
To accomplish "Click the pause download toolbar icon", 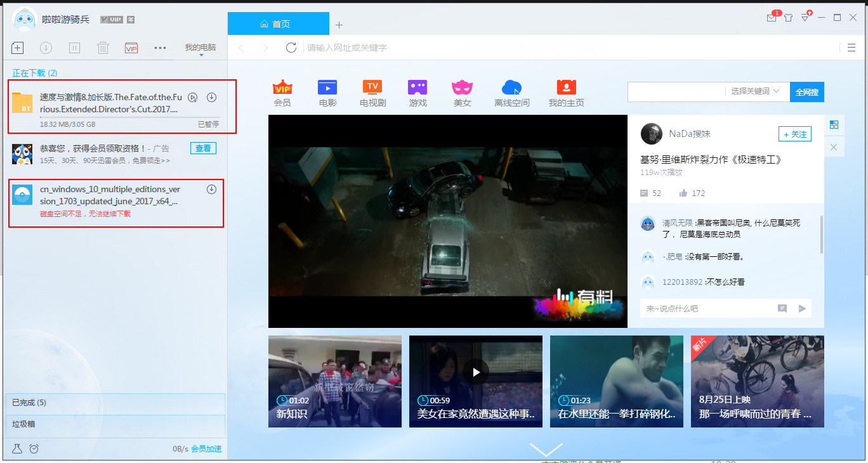I will click(74, 48).
